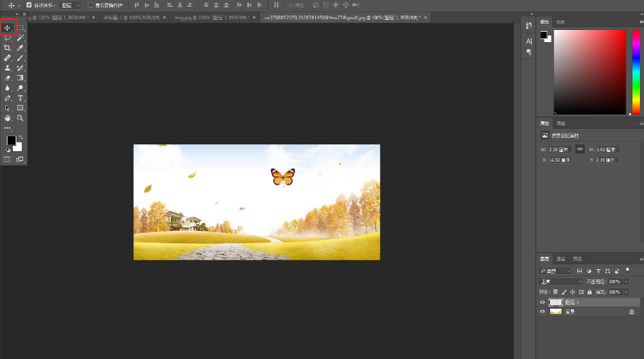Select the Magic Wand tool
The height and width of the screenshot is (359, 644).
click(20, 37)
